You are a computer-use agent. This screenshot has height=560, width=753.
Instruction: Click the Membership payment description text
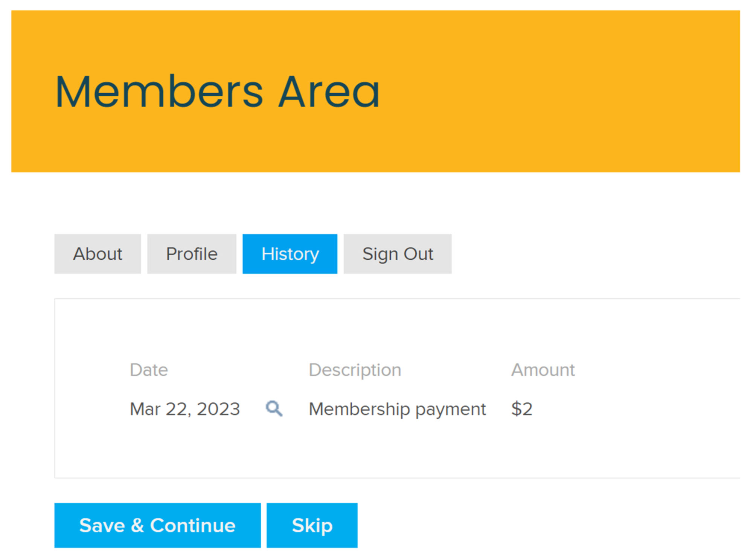397,409
